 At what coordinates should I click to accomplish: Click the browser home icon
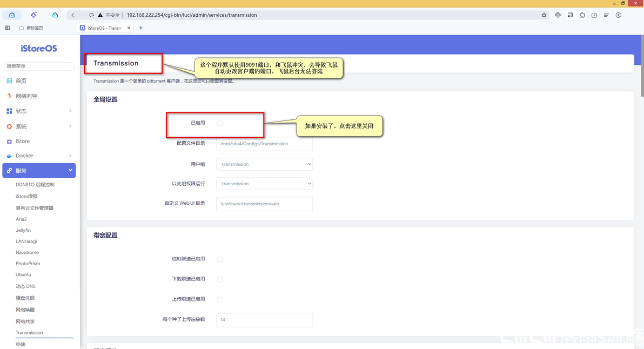(x=12, y=15)
